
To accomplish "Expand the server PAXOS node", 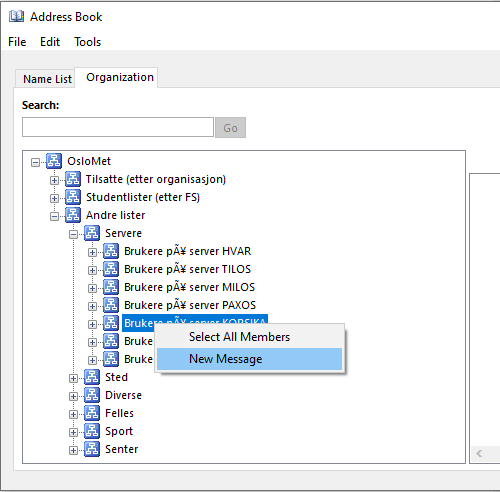I will point(92,307).
